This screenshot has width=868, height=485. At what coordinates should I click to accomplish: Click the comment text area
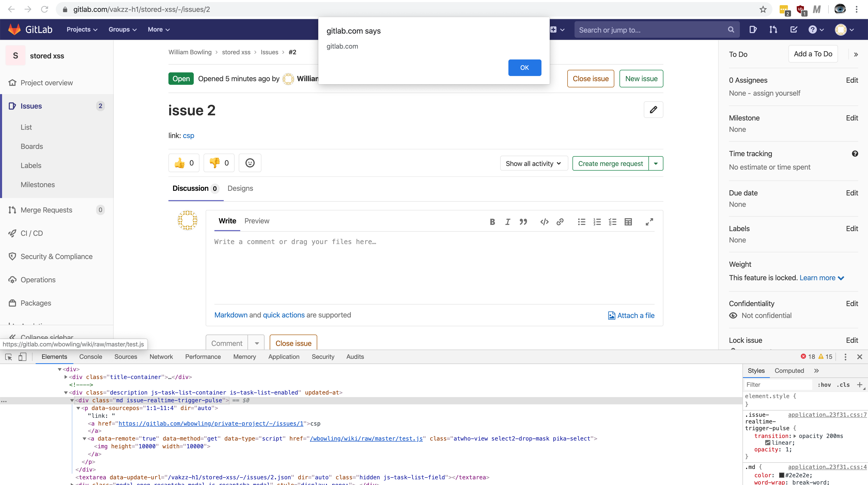(x=434, y=267)
